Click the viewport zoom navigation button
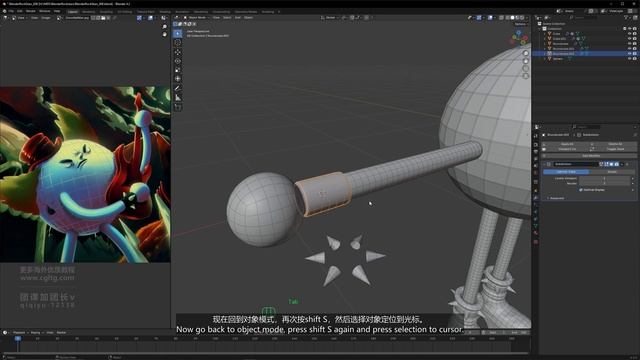This screenshot has width=640, height=360. [526, 53]
